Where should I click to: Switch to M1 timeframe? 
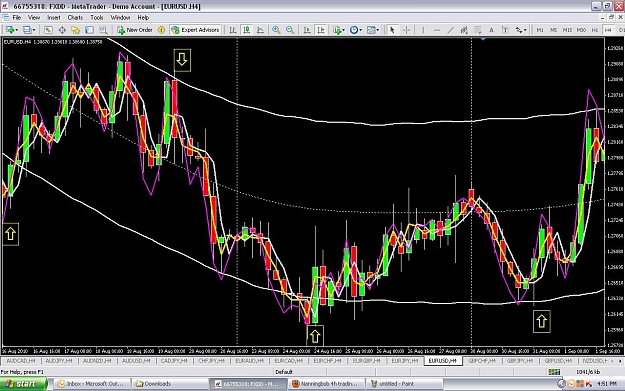540,30
